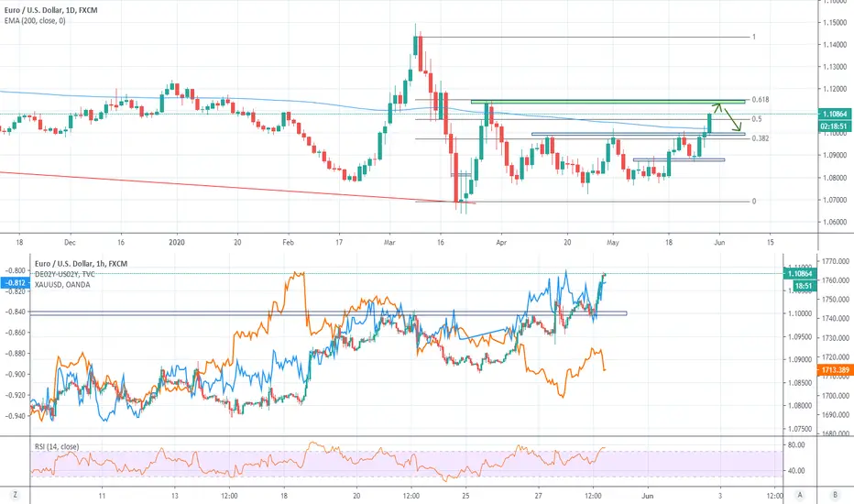Click the Z timezone button on time axis
The width and height of the screenshot is (854, 504).
pyautogui.click(x=16, y=495)
